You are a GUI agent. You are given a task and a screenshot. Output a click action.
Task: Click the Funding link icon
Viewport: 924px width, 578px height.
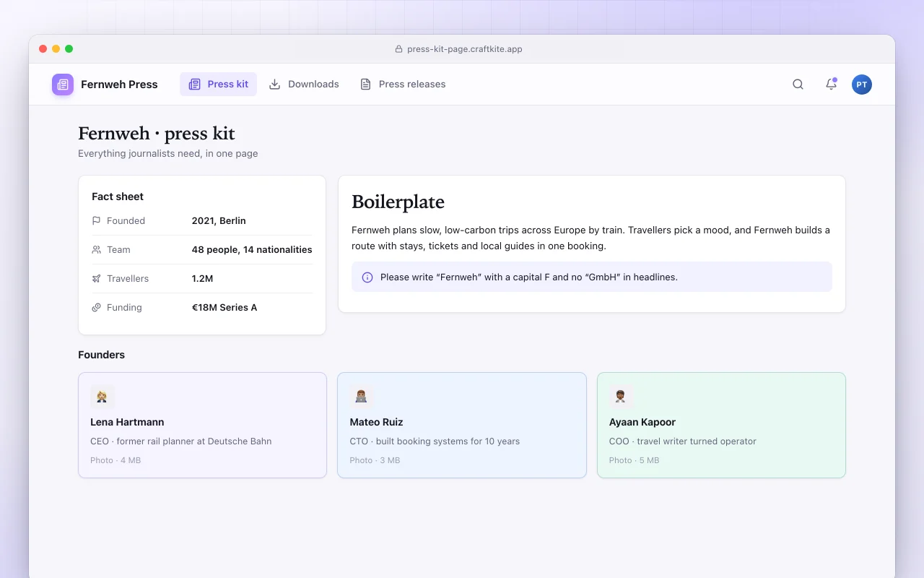coord(97,308)
